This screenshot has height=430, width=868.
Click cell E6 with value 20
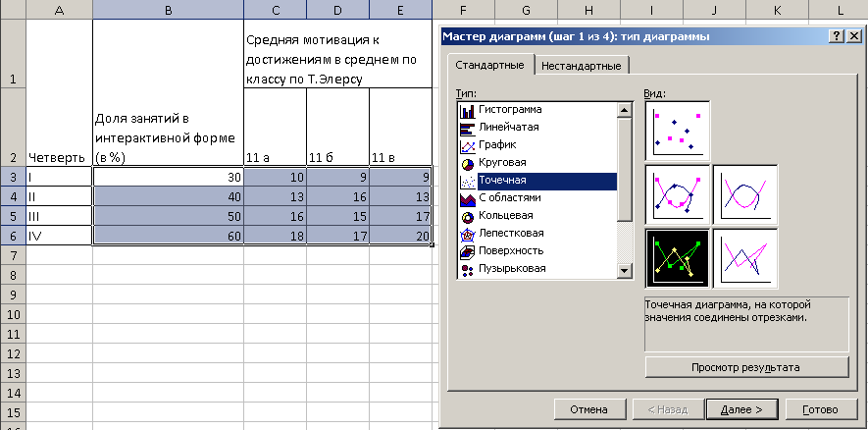[x=401, y=236]
